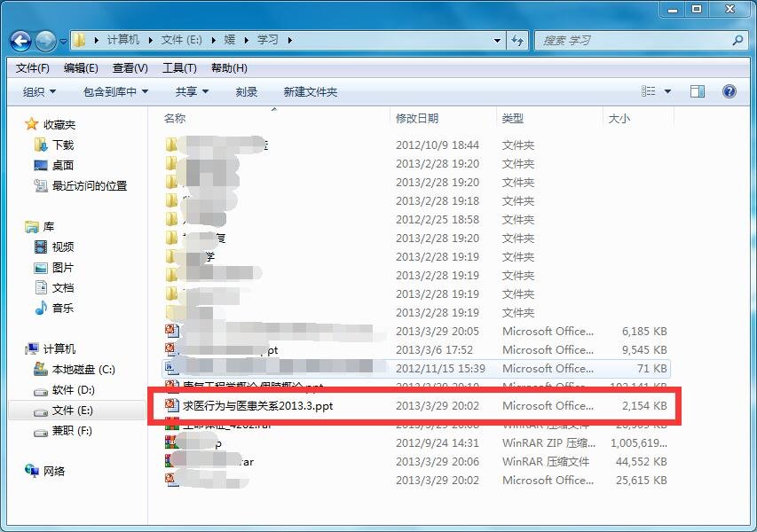Screen dimensions: 757x532
Task: Open the 文件(F) menu
Action: tap(32, 68)
